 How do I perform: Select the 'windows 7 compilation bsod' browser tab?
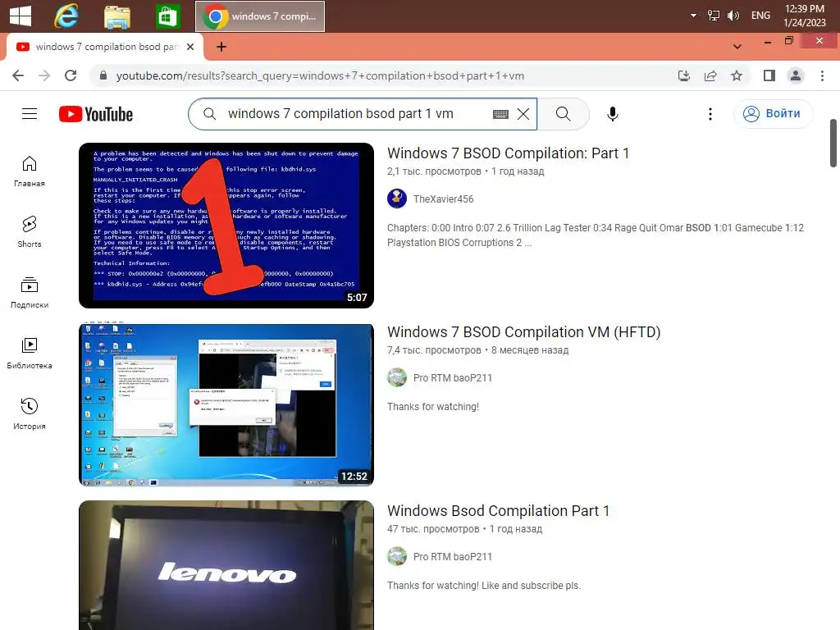tap(104, 47)
